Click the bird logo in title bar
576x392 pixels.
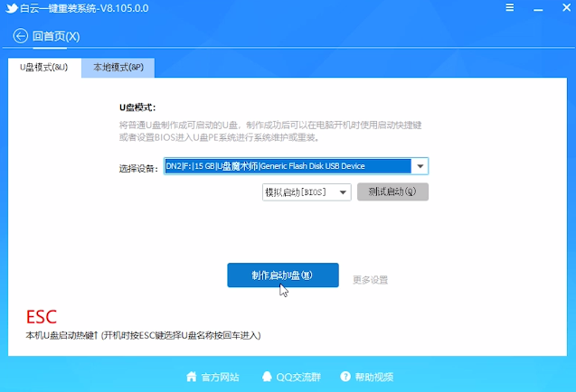12,8
